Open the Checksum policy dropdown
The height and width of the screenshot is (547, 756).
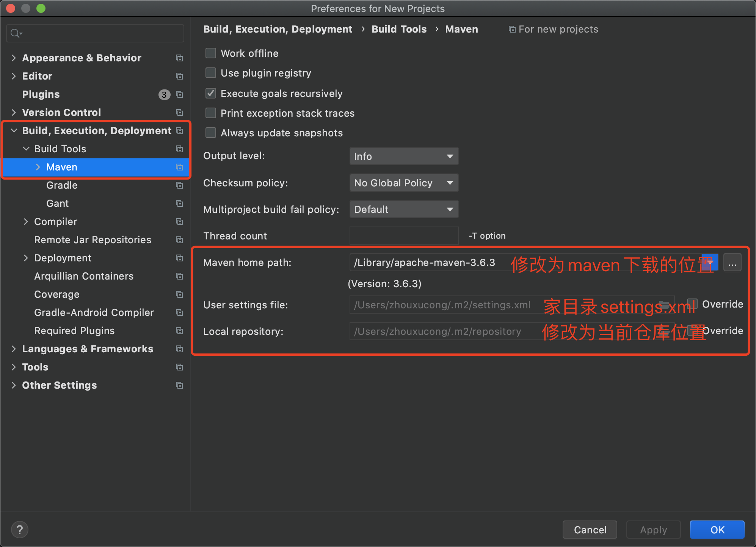tap(404, 183)
